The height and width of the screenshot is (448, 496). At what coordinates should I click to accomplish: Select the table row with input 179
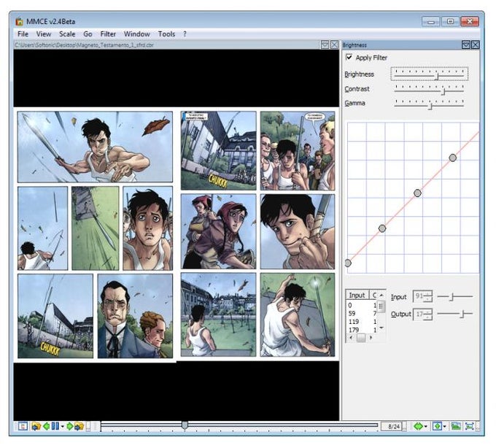[361, 330]
